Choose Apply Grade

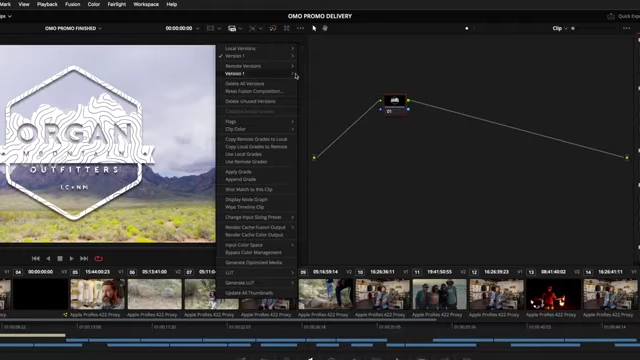point(257,172)
